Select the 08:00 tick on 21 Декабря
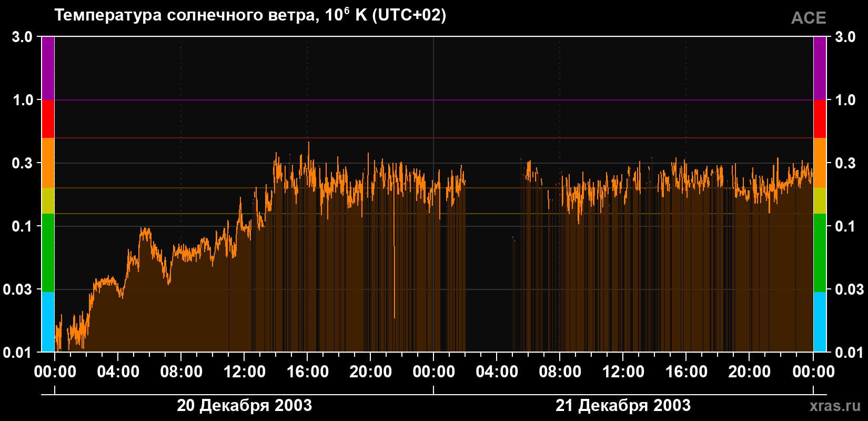The width and height of the screenshot is (868, 421). click(560, 372)
